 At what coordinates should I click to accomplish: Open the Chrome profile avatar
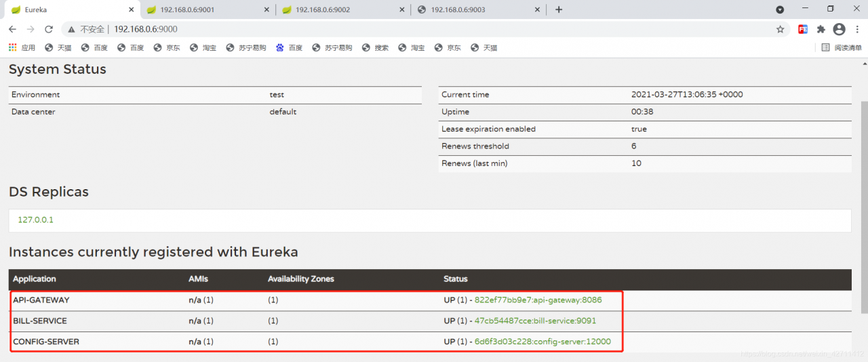840,29
